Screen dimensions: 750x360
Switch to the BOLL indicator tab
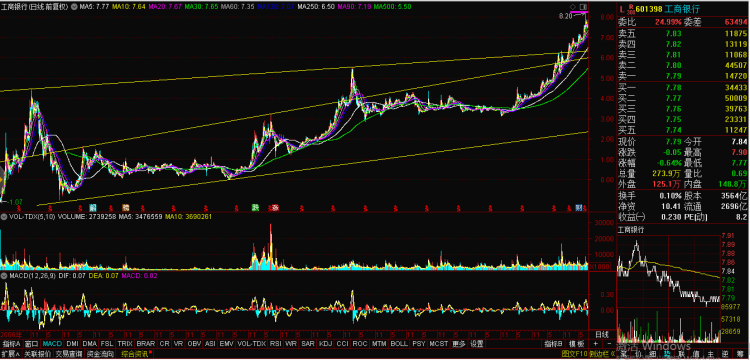coord(399,344)
